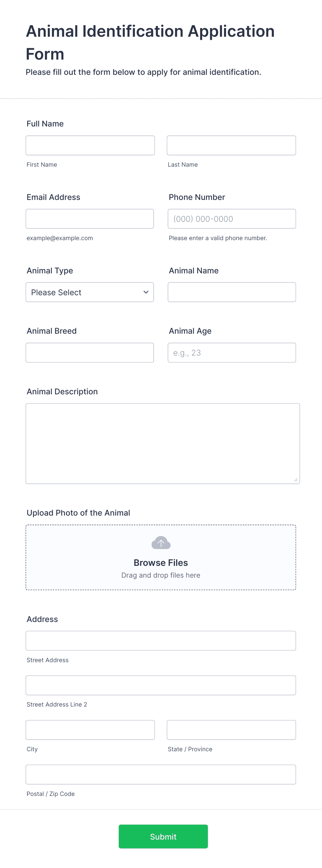The width and height of the screenshot is (322, 868).
Task: Click the Last Name input field
Action: point(231,145)
